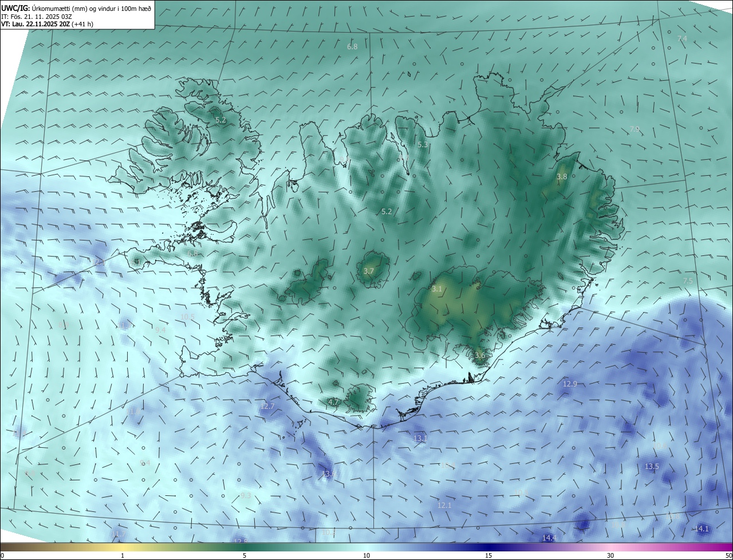Click the colour scale tick label 50
Viewport: 733px width, 560px height.
click(728, 555)
